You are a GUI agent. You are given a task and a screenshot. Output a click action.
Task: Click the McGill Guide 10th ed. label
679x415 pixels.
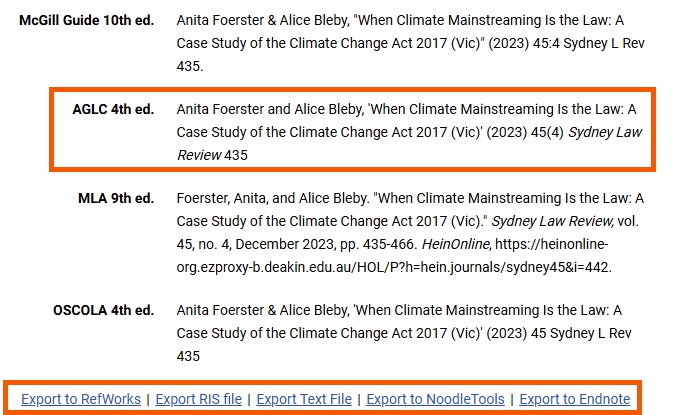87,21
